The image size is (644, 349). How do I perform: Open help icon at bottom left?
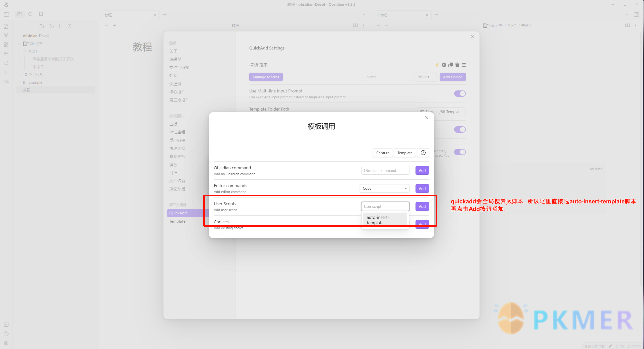point(6,334)
